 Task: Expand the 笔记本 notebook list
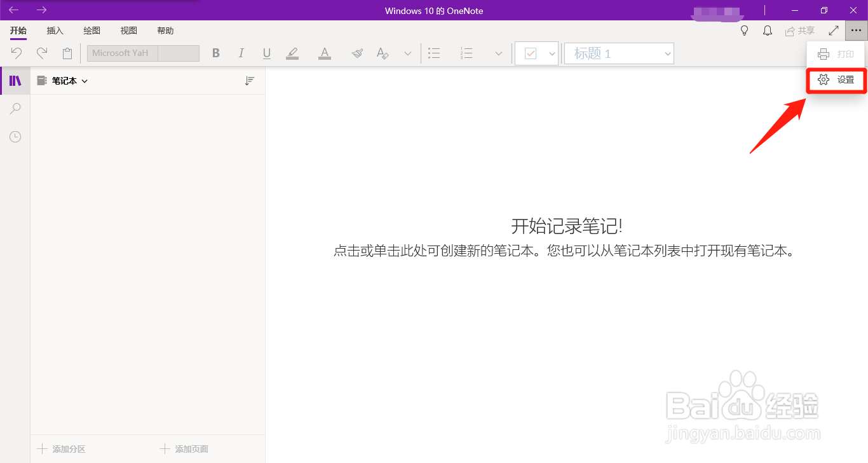point(62,81)
